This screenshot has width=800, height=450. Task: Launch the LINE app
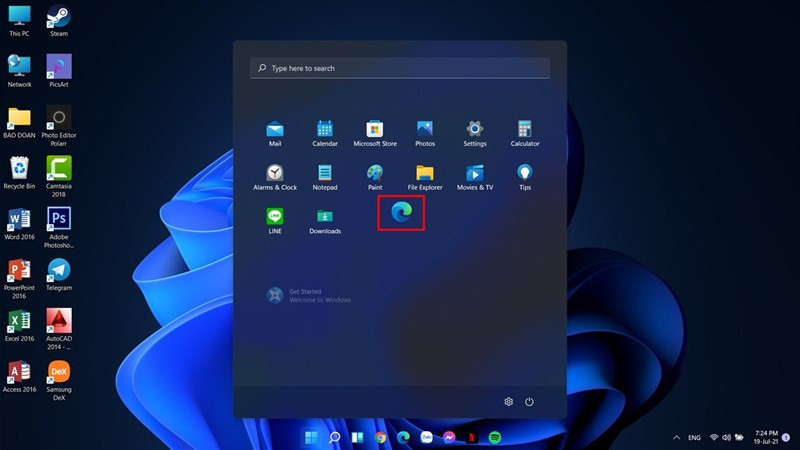pos(275,221)
